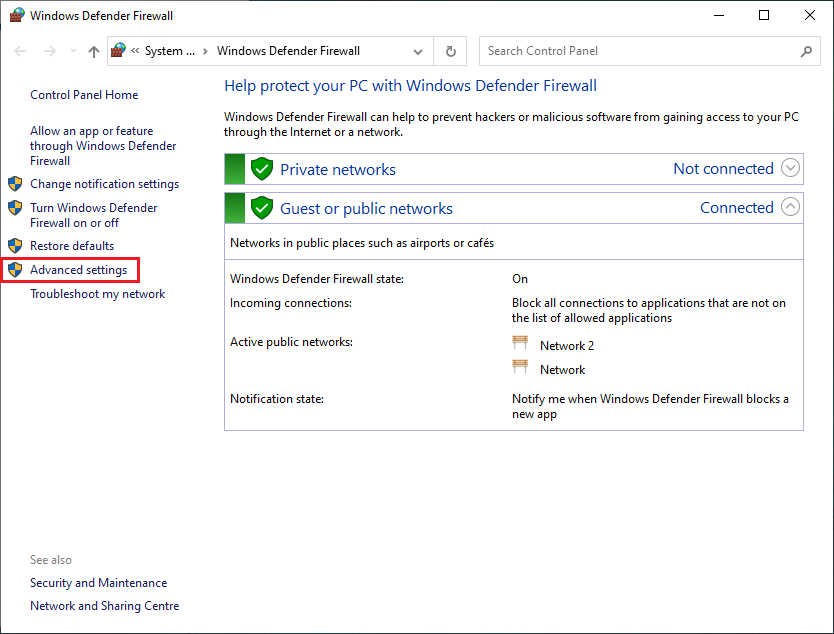Open the address bar history dropdown
The image size is (834, 634).
(418, 52)
